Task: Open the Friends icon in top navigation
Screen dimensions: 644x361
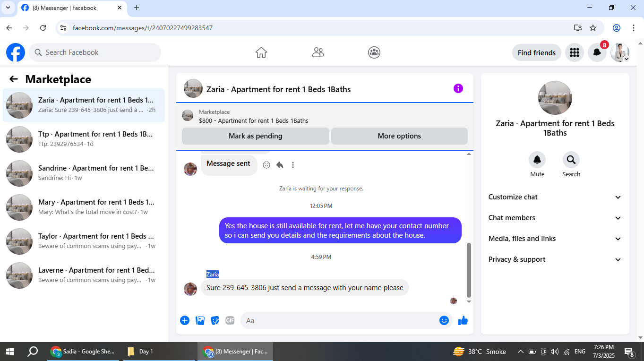Action: point(318,52)
